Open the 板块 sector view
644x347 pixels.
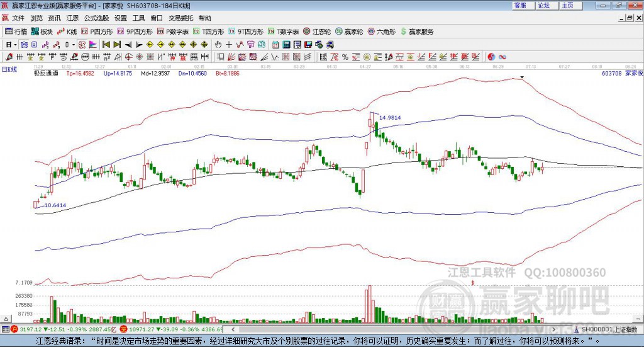coord(42,31)
